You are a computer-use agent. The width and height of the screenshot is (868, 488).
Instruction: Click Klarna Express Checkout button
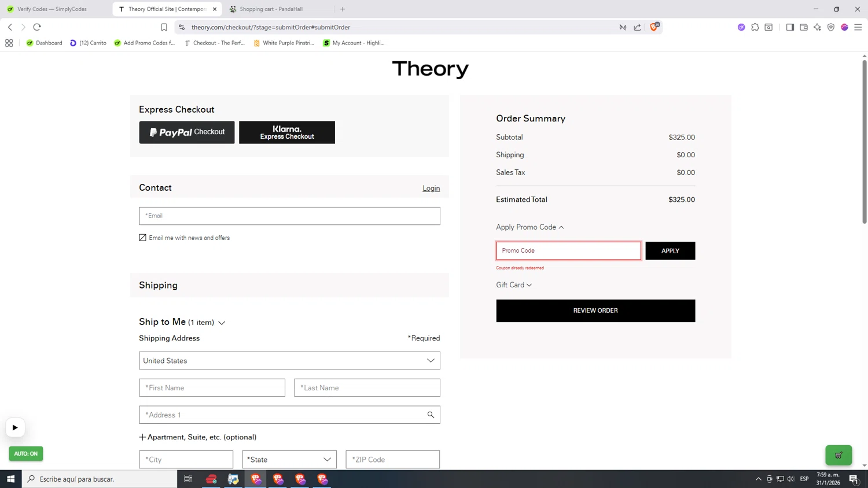click(287, 132)
